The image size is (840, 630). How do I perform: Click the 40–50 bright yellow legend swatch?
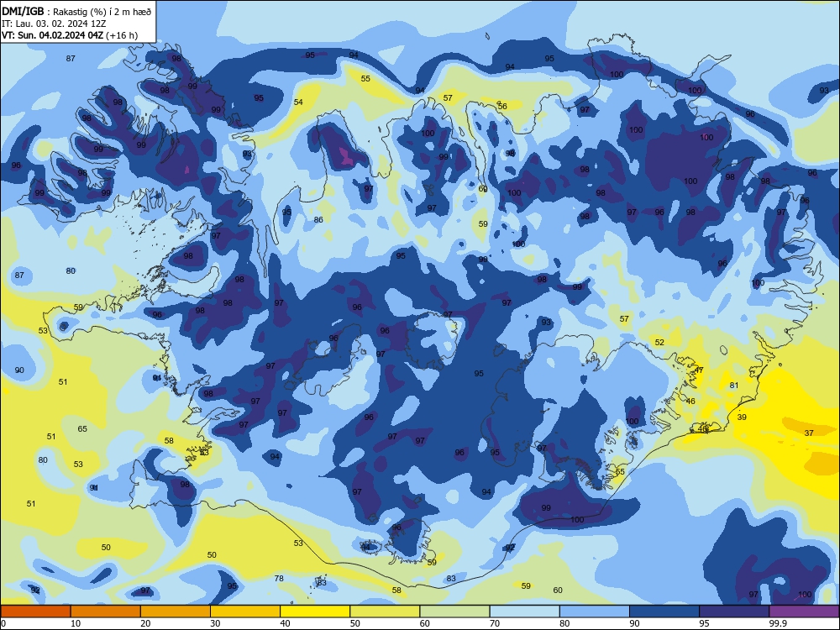click(315, 612)
